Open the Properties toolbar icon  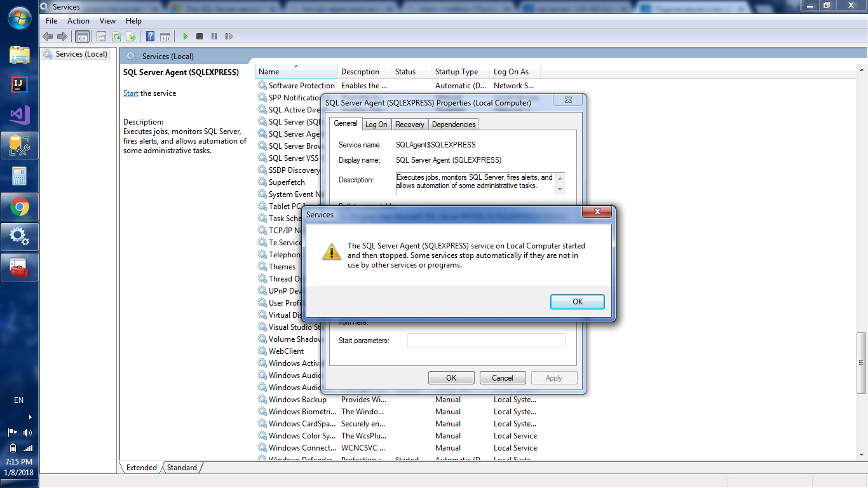tap(101, 37)
